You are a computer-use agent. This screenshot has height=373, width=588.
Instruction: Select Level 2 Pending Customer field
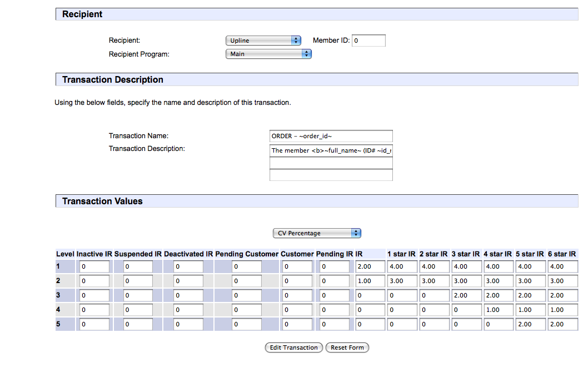point(246,281)
